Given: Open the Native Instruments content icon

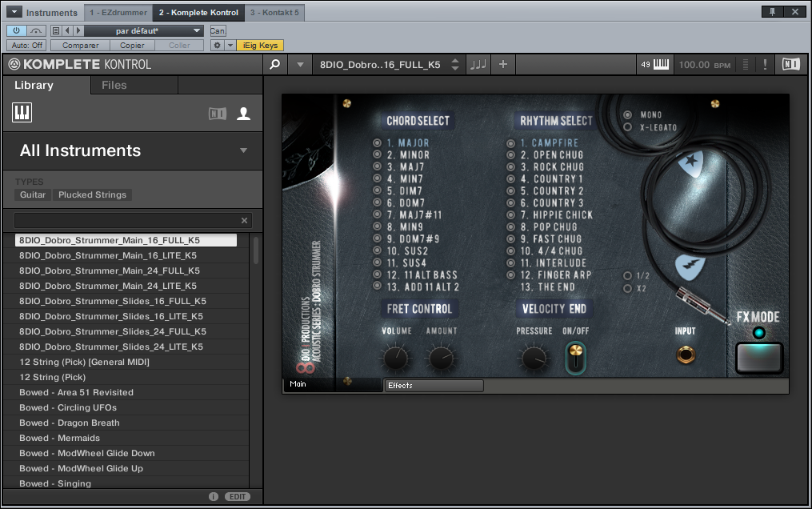Looking at the screenshot, I should coord(219,113).
